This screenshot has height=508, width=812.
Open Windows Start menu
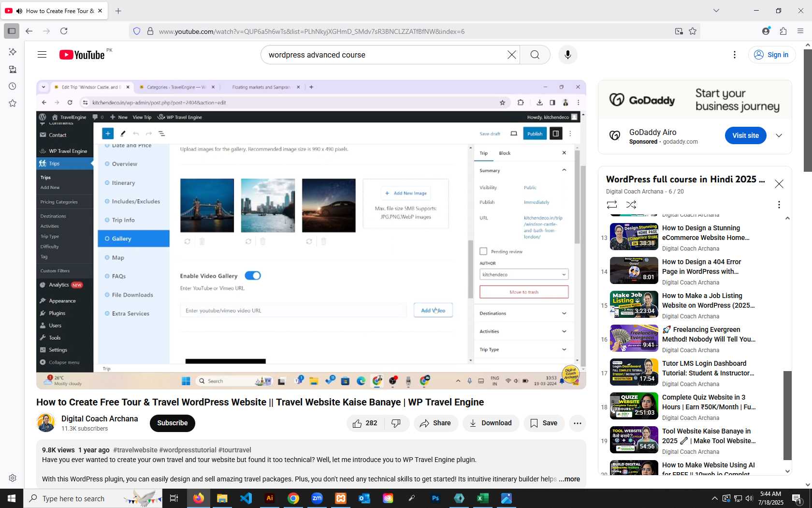point(12,498)
